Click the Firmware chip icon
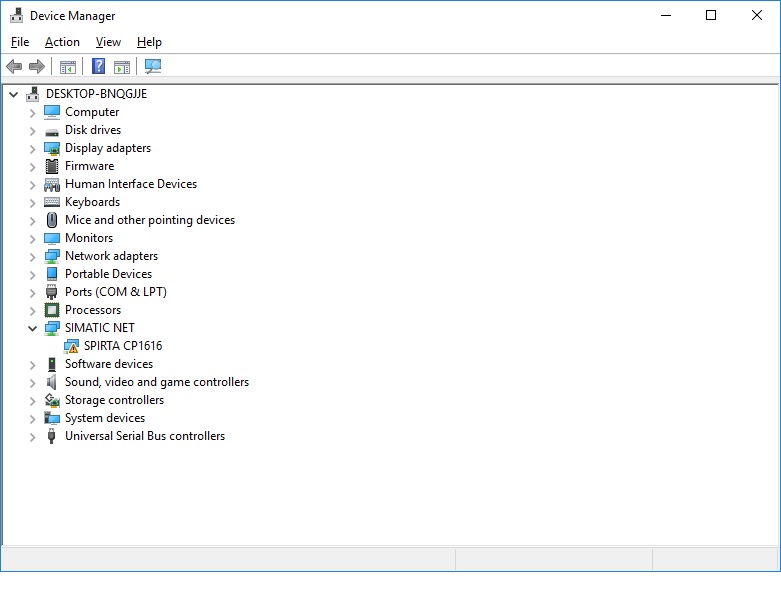The height and width of the screenshot is (614, 781). (x=52, y=166)
